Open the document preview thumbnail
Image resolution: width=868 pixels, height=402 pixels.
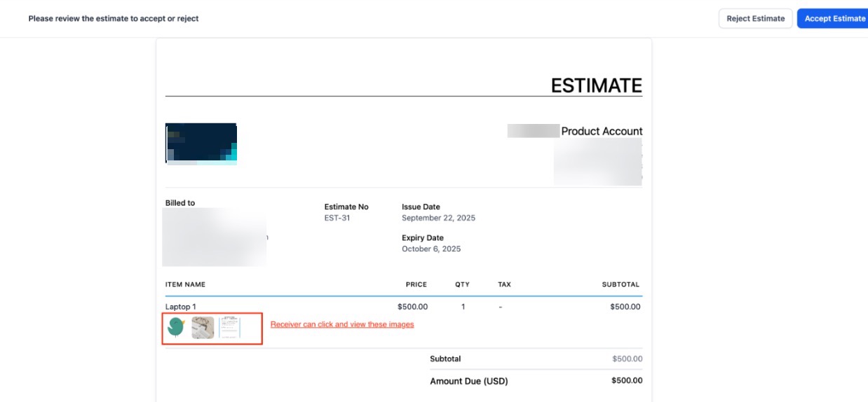click(229, 327)
